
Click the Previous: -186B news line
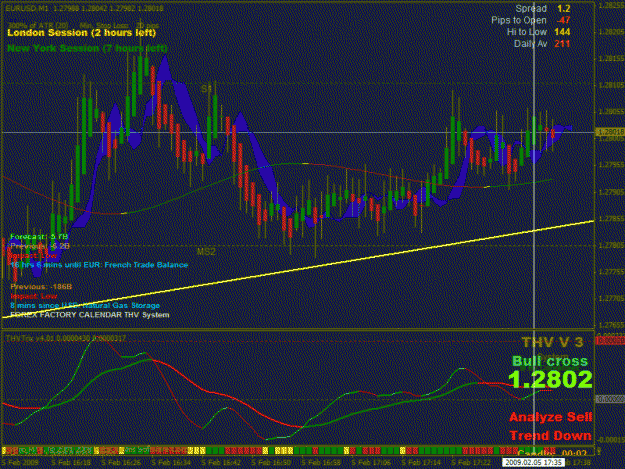tap(41, 287)
